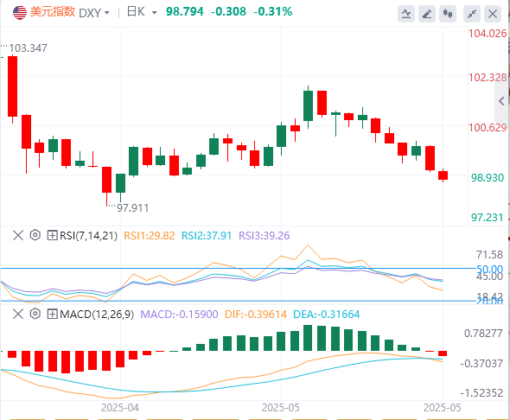Select the drawing pencil tool

tap(427, 14)
